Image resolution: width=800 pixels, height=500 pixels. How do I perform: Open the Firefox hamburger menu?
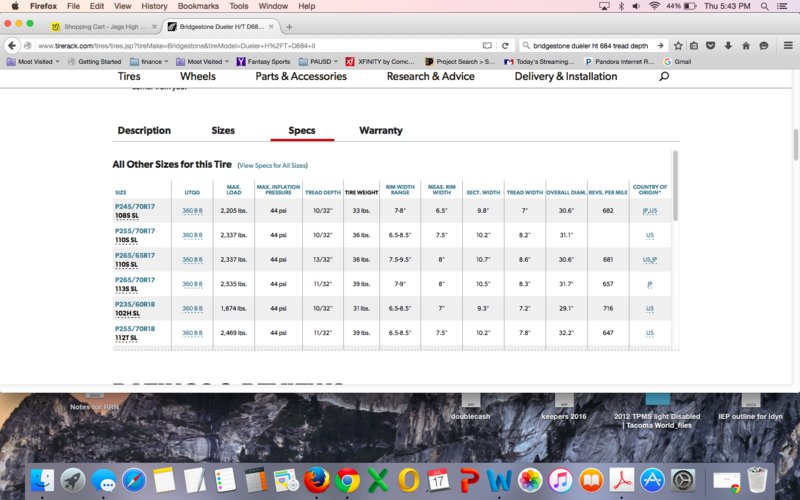pos(788,45)
